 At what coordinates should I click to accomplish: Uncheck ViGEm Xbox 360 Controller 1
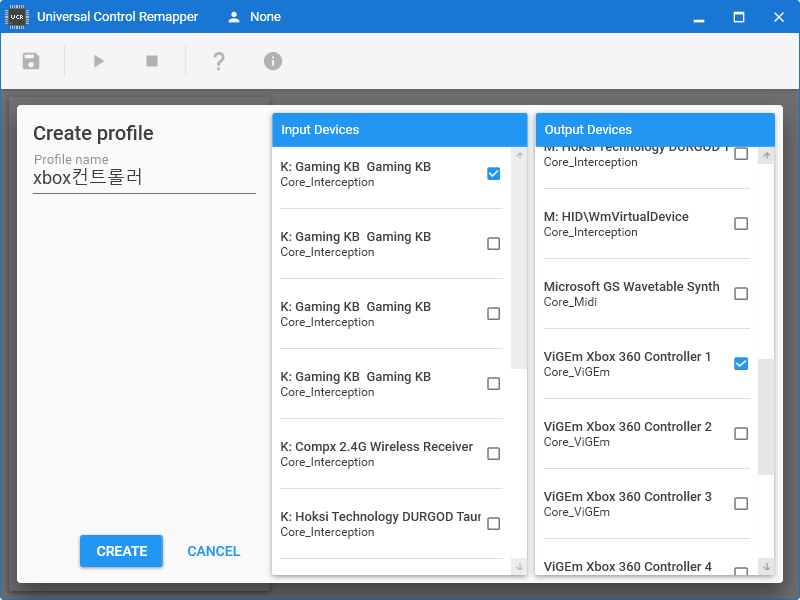pos(741,363)
